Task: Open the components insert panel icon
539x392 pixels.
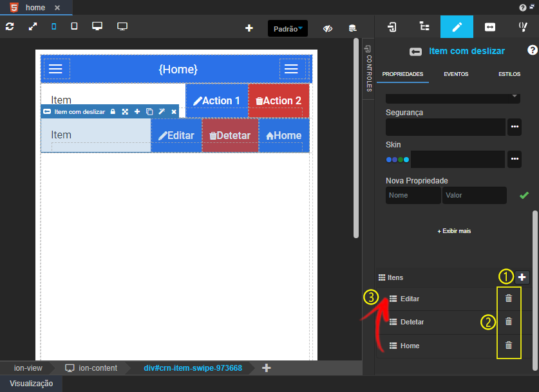Action: click(x=392, y=26)
